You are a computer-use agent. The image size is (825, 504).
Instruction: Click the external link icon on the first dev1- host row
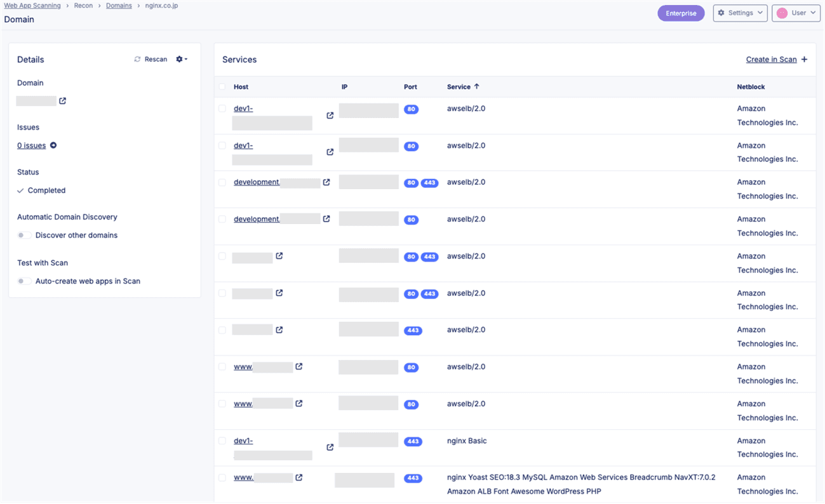330,116
